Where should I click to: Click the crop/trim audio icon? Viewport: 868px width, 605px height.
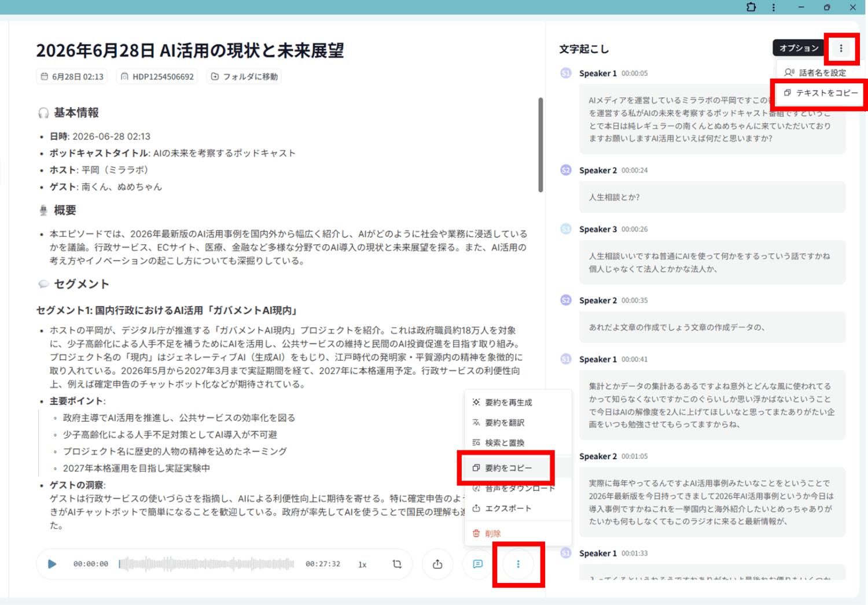pos(397,564)
